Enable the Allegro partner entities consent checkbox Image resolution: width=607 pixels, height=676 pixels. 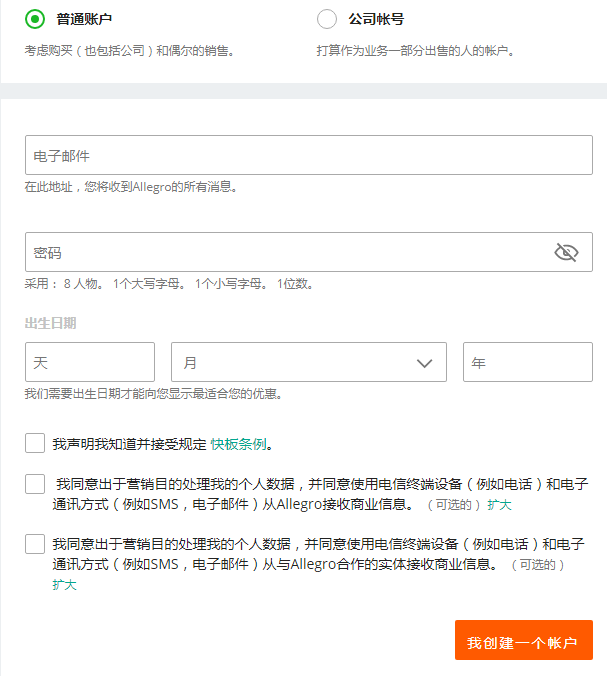35,545
